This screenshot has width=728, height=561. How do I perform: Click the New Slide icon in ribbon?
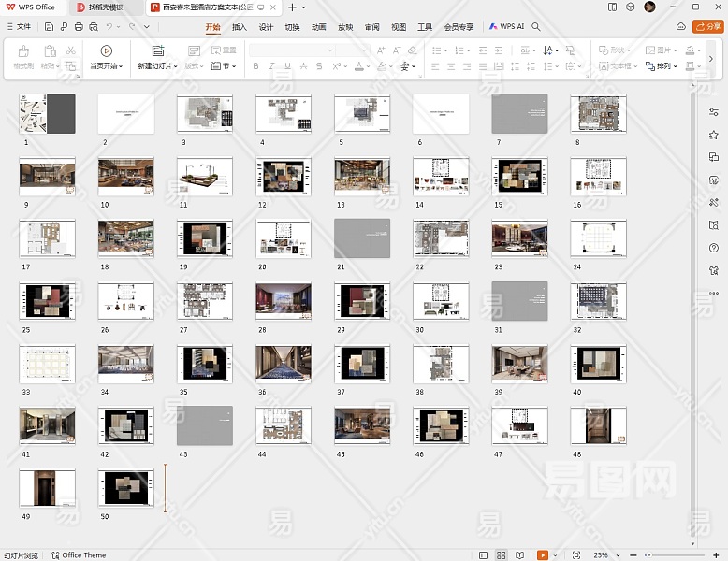156,50
